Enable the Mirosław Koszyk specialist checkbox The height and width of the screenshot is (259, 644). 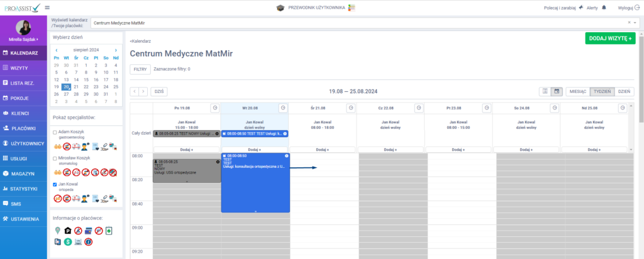coord(55,158)
